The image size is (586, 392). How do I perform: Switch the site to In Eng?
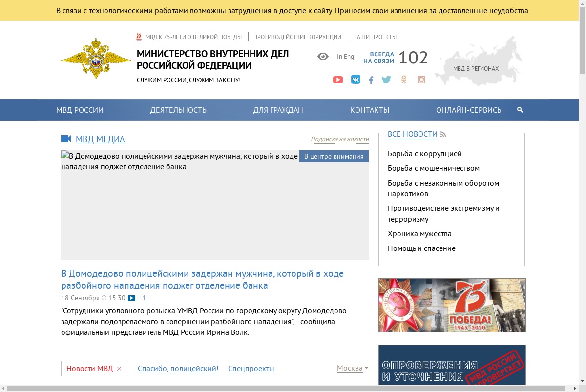click(x=345, y=57)
